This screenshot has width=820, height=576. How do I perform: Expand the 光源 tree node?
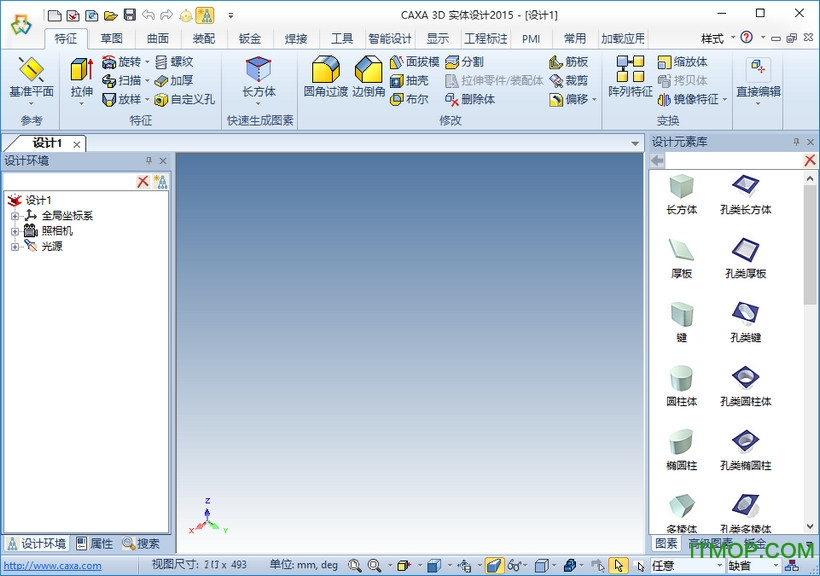coord(15,246)
